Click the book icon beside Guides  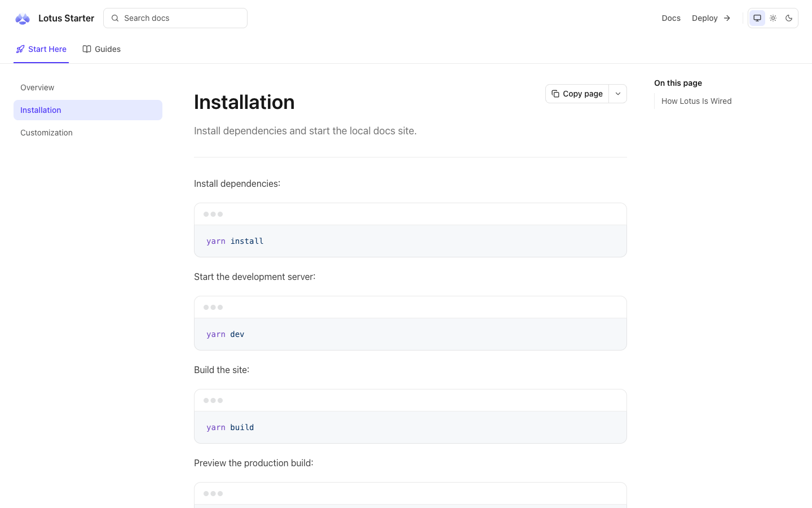pos(87,49)
